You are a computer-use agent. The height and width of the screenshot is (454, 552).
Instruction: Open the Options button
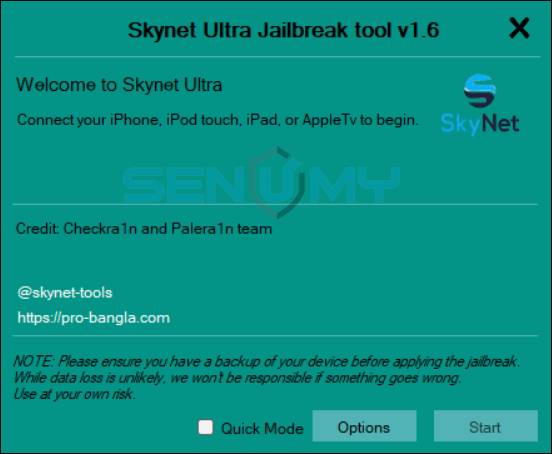pyautogui.click(x=364, y=426)
